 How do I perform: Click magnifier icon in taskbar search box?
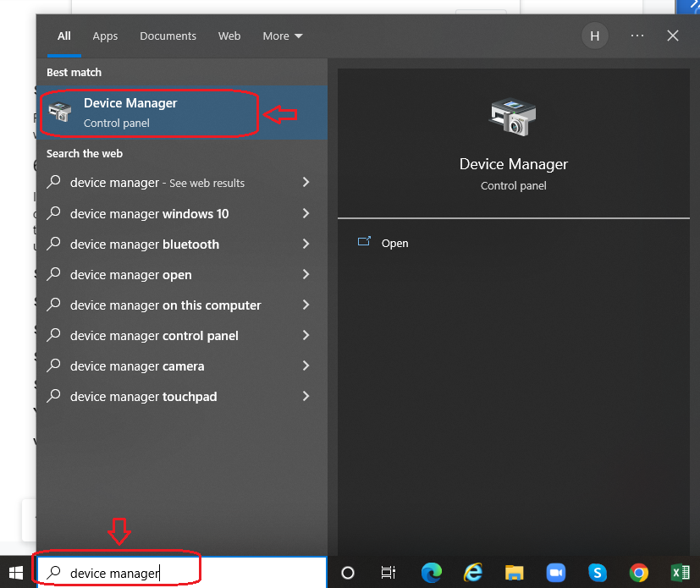[54, 573]
